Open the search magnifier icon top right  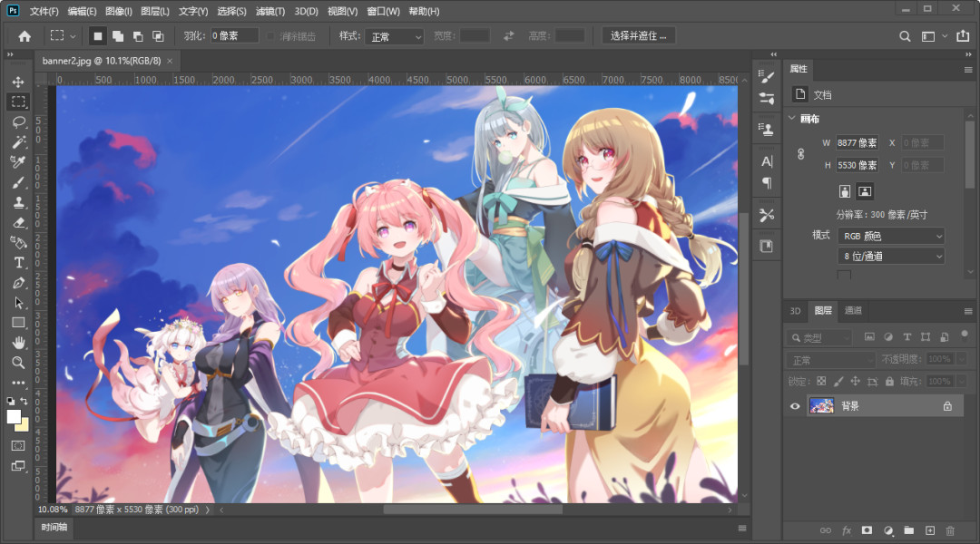(x=905, y=36)
